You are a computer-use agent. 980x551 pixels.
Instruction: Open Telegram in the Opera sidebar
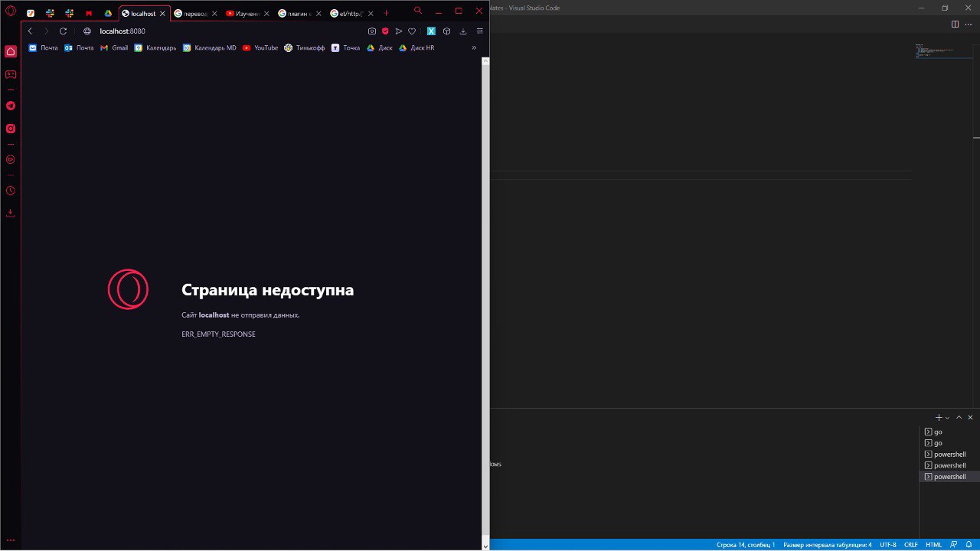point(11,106)
